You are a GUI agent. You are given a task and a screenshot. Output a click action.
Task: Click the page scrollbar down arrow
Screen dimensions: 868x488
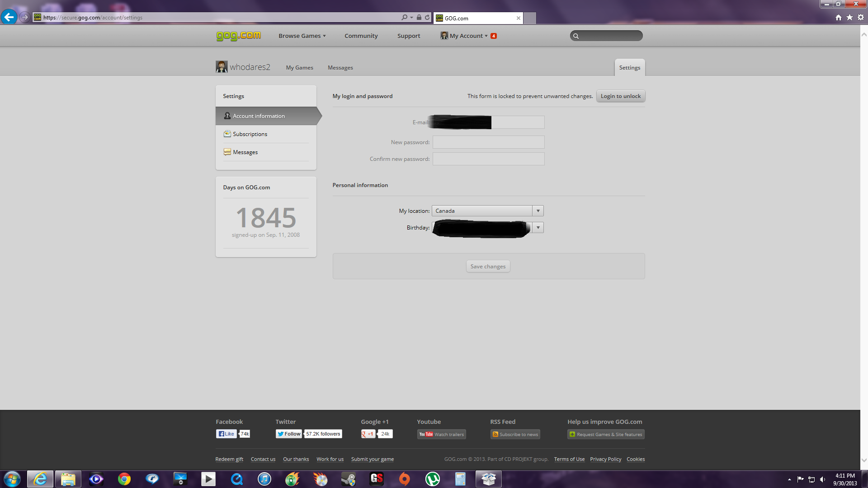864,460
